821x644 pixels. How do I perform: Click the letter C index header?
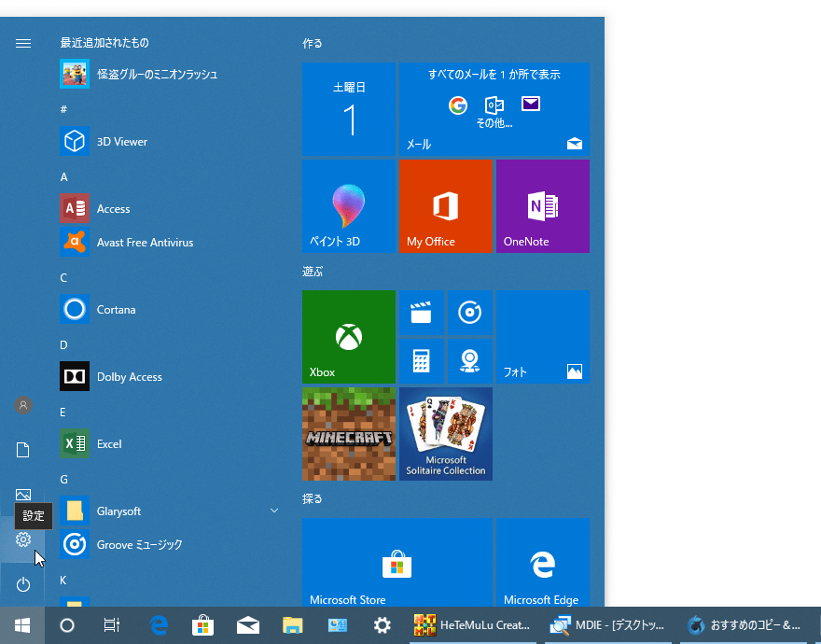click(x=63, y=278)
